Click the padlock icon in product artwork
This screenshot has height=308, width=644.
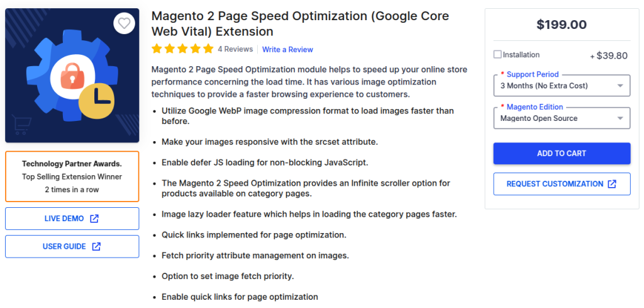click(x=72, y=76)
